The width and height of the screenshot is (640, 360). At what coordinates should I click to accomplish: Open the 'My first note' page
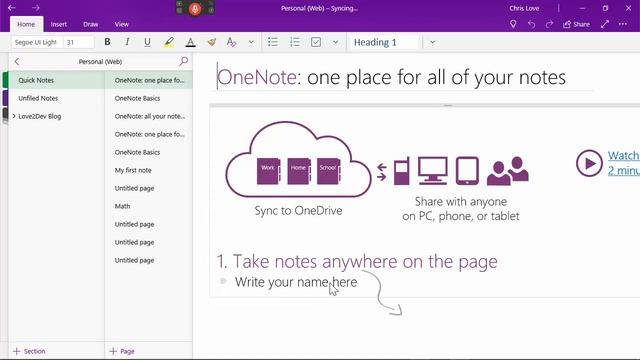(x=149, y=170)
